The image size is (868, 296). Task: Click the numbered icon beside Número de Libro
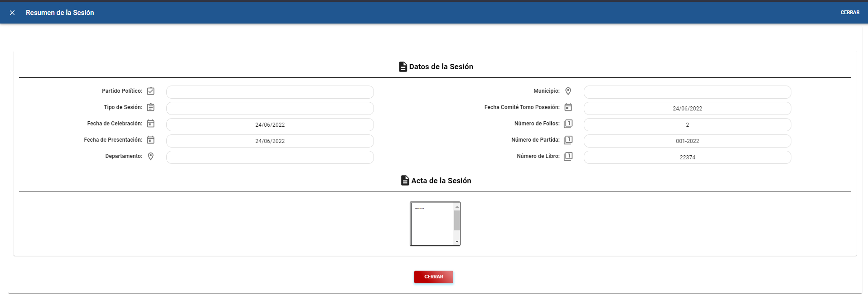(568, 156)
